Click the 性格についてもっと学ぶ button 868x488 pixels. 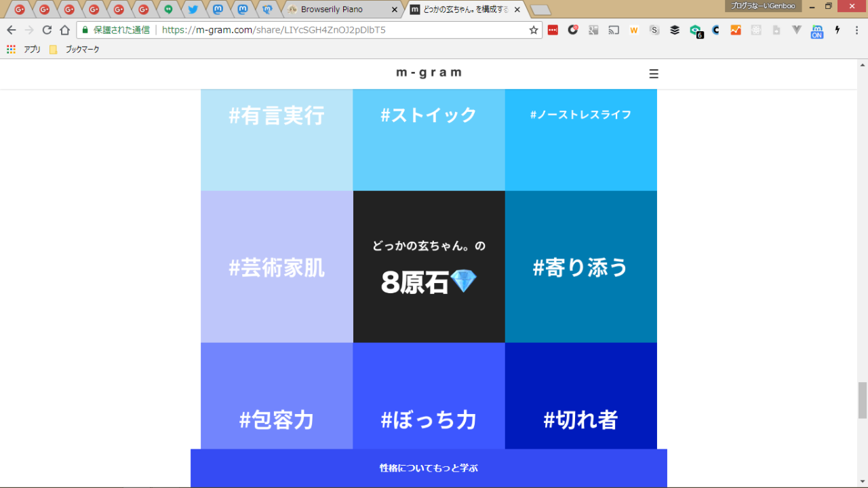pyautogui.click(x=429, y=468)
